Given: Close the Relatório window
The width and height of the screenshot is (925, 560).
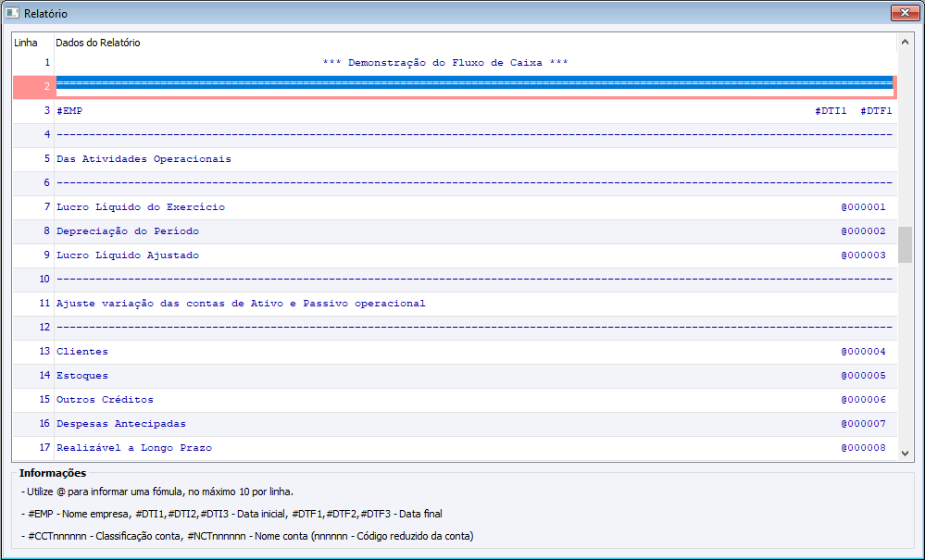Looking at the screenshot, I should 905,12.
